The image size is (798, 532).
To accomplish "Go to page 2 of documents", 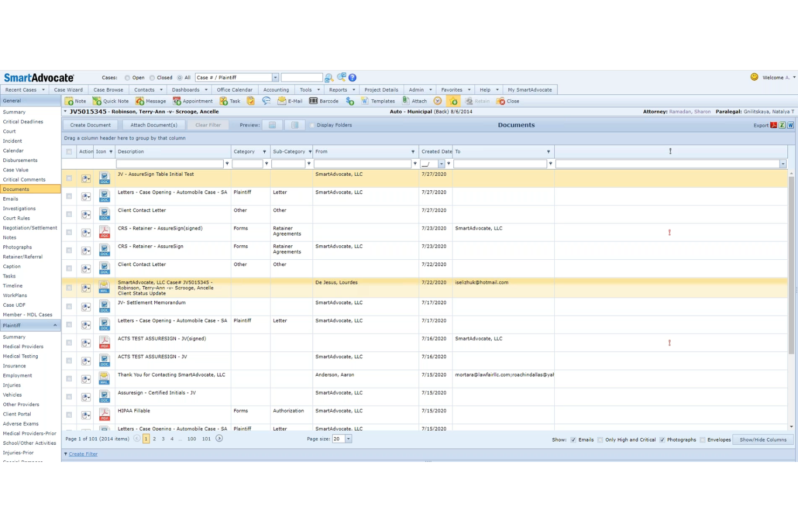I will (154, 439).
